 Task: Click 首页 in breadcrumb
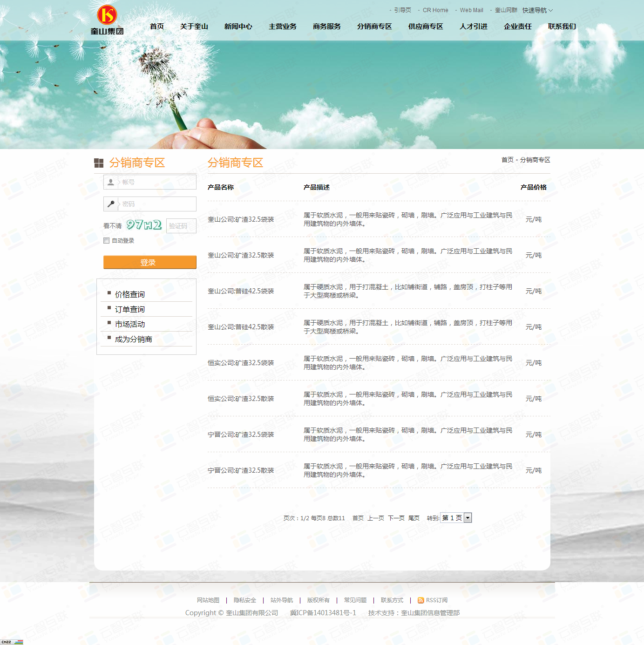pos(507,160)
